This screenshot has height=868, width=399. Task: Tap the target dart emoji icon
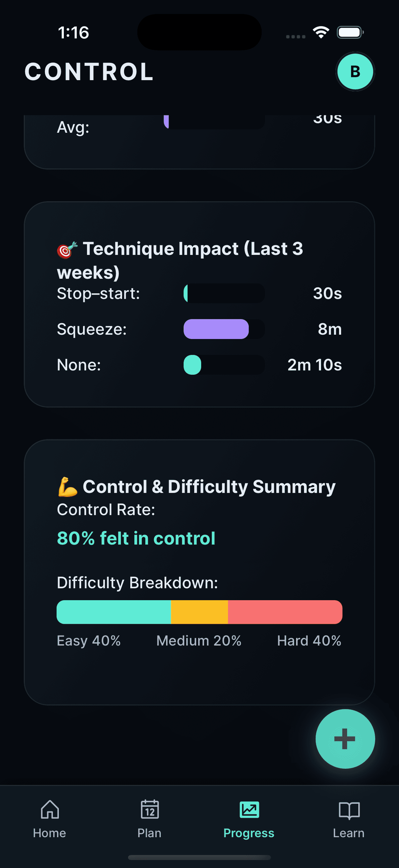click(67, 250)
